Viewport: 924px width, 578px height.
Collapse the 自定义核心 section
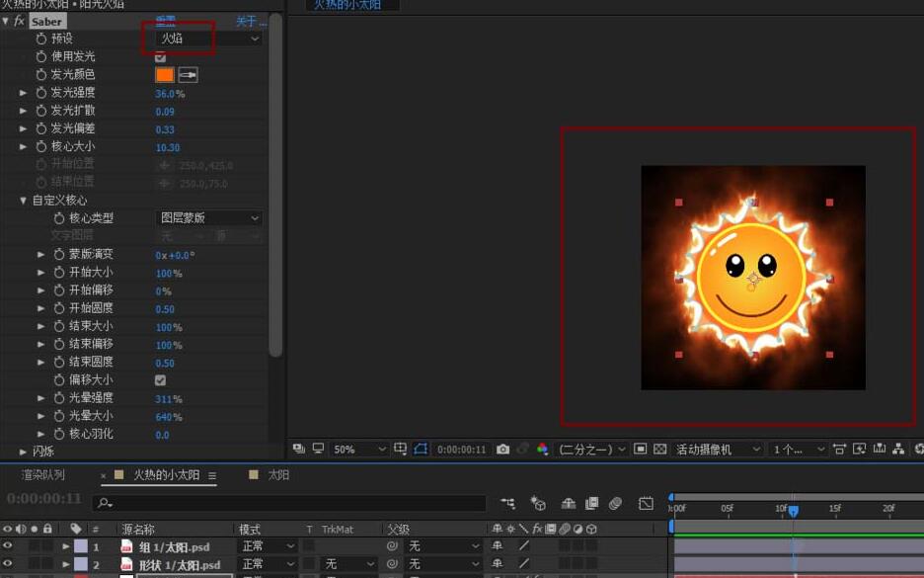[24, 201]
